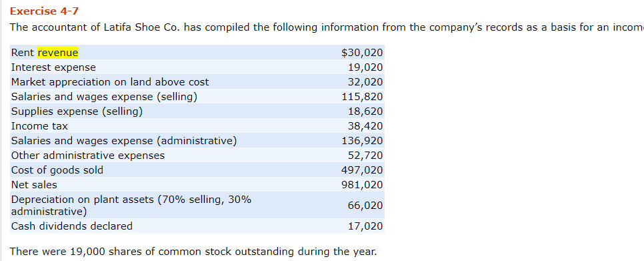Click Salaries and wages expense (administrative) label
The width and height of the screenshot is (644, 261).
(x=124, y=141)
